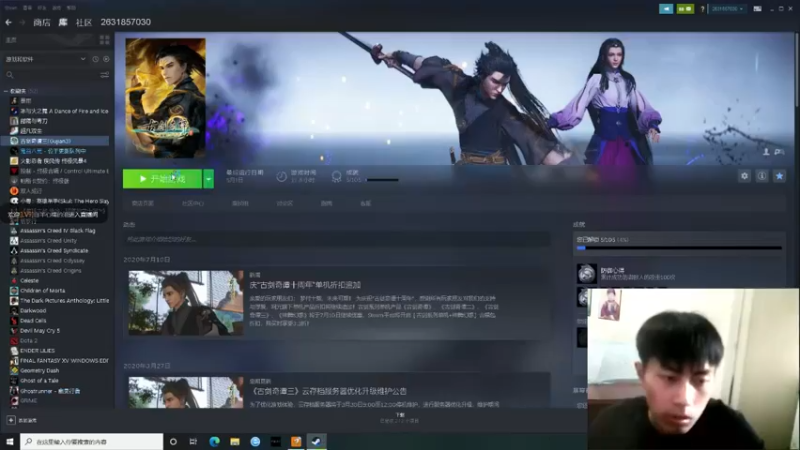Screen dimensions: 800x450
Task: Open the 商店 store tab
Action: [x=41, y=22]
